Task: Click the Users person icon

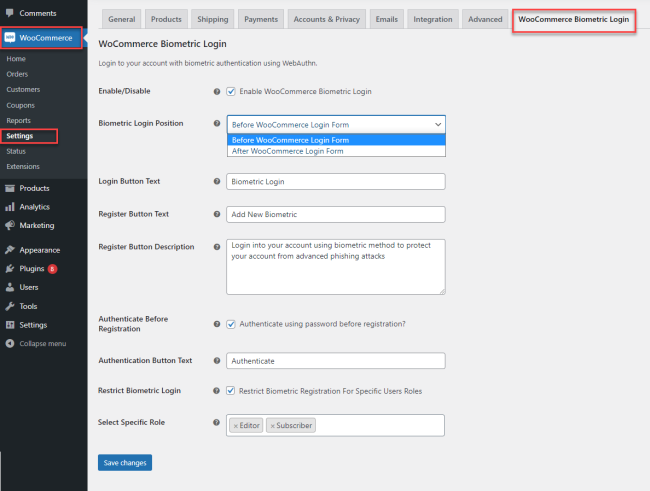Action: [10, 287]
